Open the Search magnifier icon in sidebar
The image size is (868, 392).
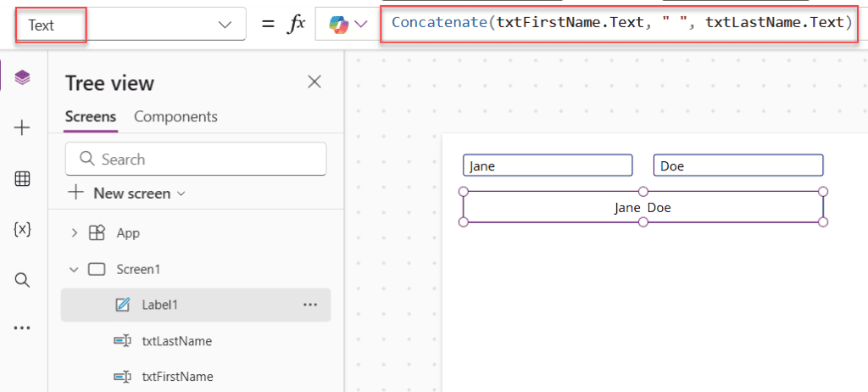(x=22, y=280)
